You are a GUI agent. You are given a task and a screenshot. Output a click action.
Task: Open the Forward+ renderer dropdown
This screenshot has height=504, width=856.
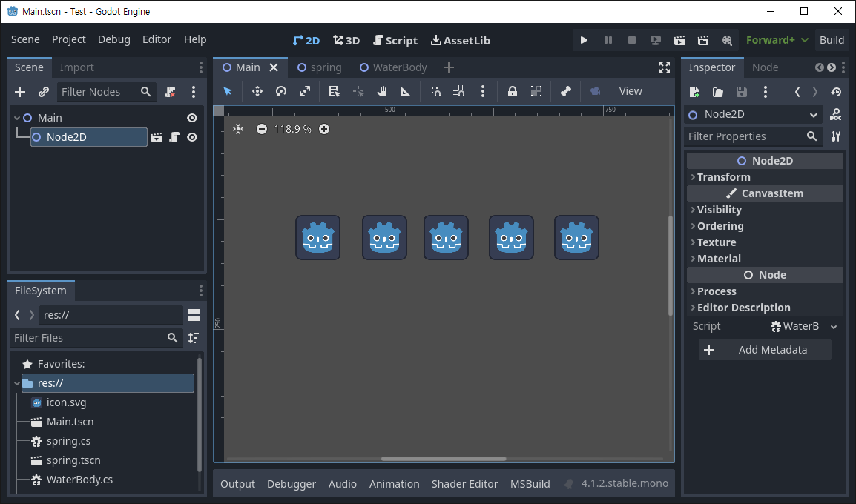click(x=777, y=40)
